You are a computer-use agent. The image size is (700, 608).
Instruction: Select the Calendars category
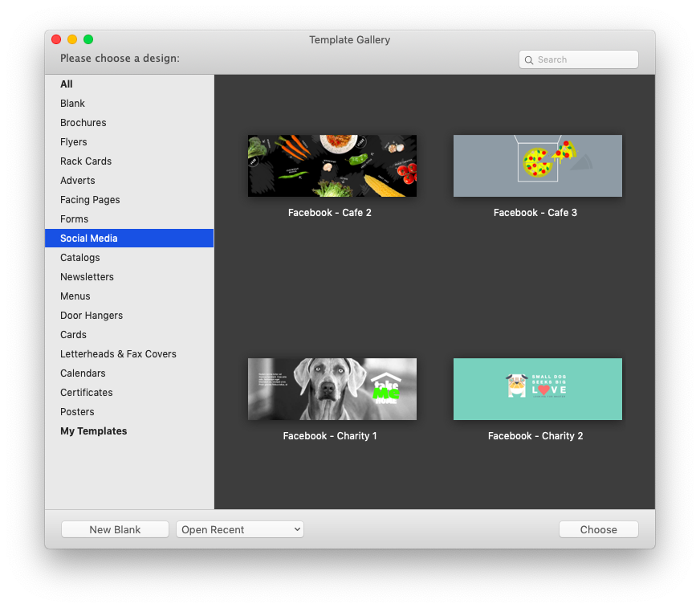[x=83, y=373]
